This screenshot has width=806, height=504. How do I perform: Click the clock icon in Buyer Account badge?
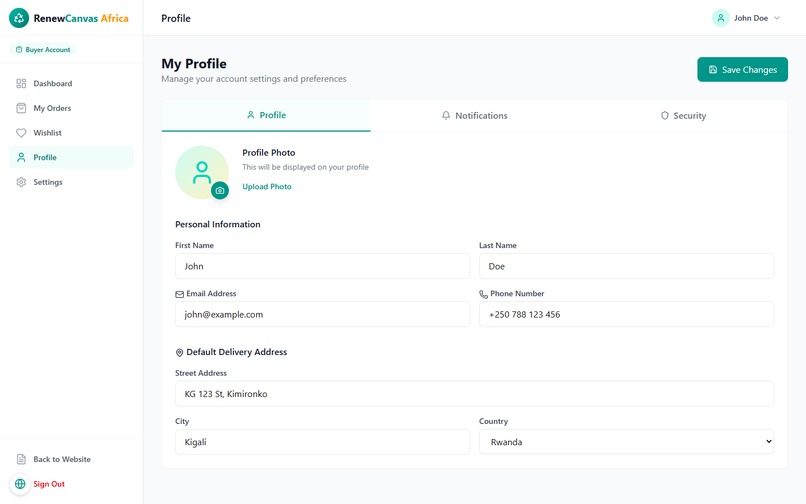point(19,50)
